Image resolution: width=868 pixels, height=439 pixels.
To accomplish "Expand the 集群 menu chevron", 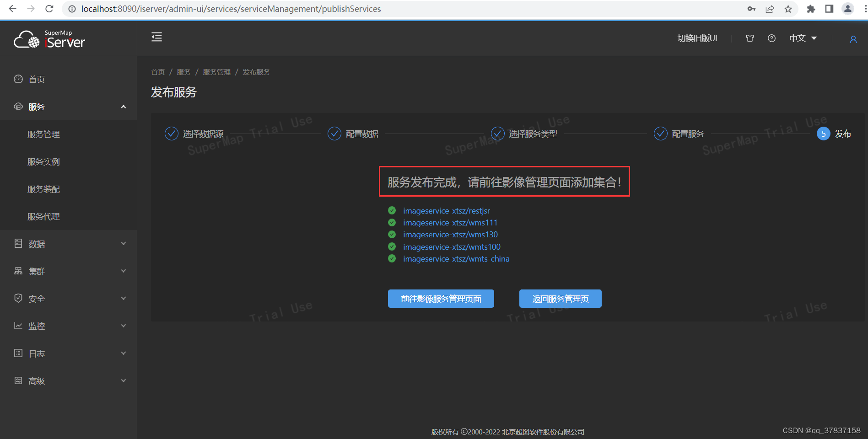I will coord(123,271).
